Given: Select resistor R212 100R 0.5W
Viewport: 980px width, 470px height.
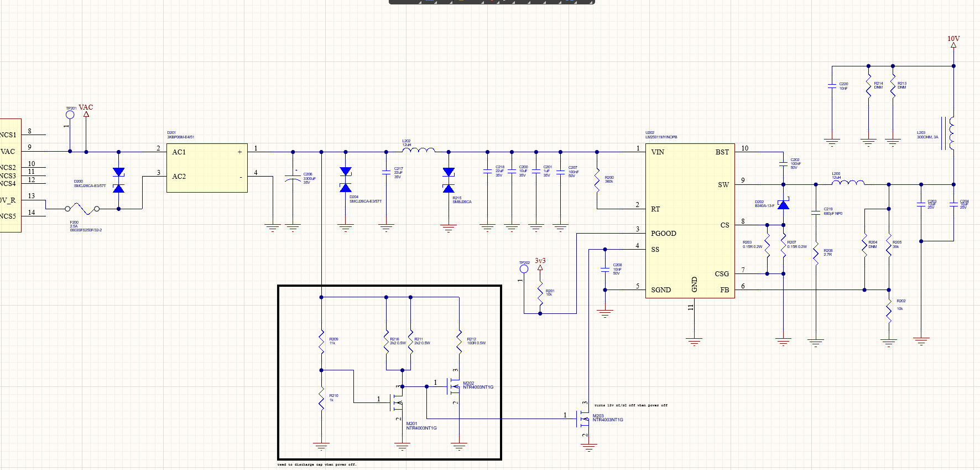Looking at the screenshot, I should (459, 342).
